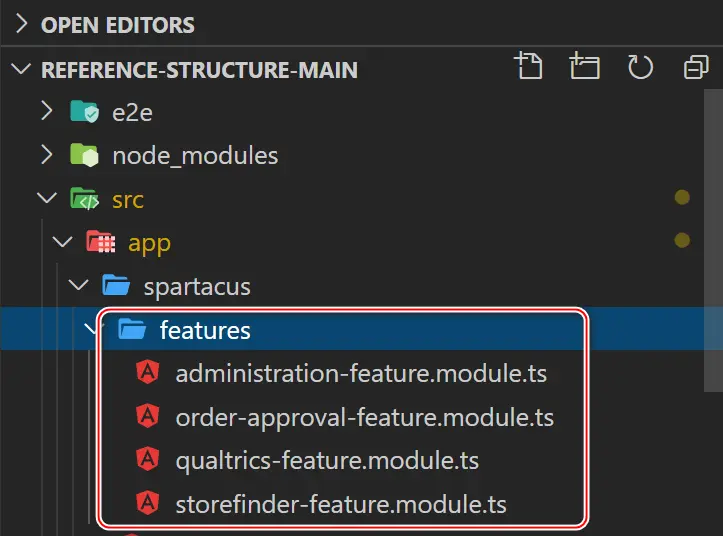Image resolution: width=723 pixels, height=536 pixels.
Task: Select the features folder
Action: (205, 330)
